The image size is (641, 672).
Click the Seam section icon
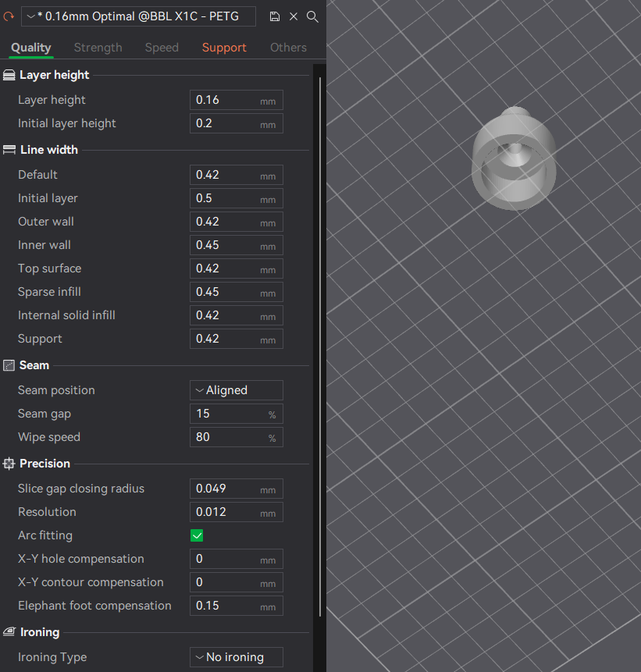9,365
